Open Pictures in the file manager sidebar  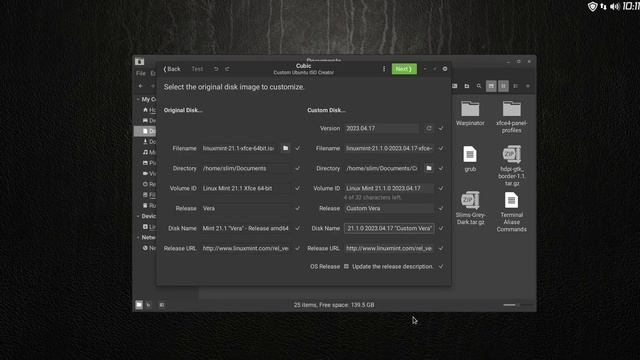[x=149, y=163]
